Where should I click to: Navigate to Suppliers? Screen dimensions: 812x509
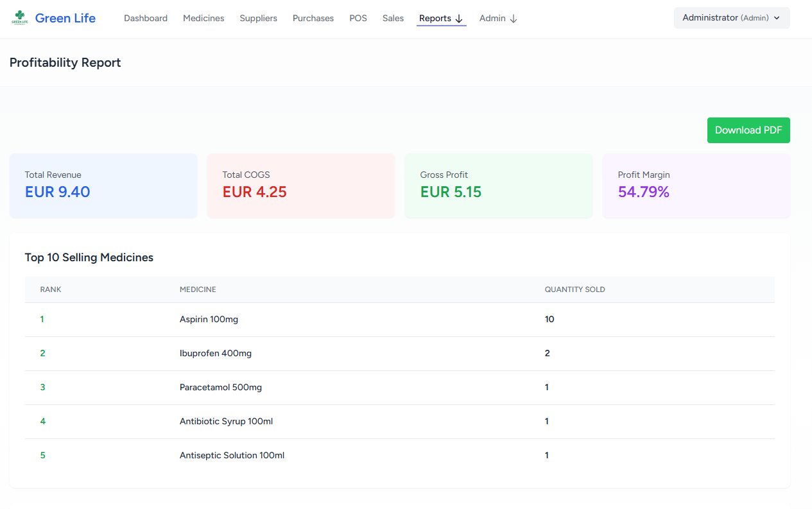[x=258, y=19]
